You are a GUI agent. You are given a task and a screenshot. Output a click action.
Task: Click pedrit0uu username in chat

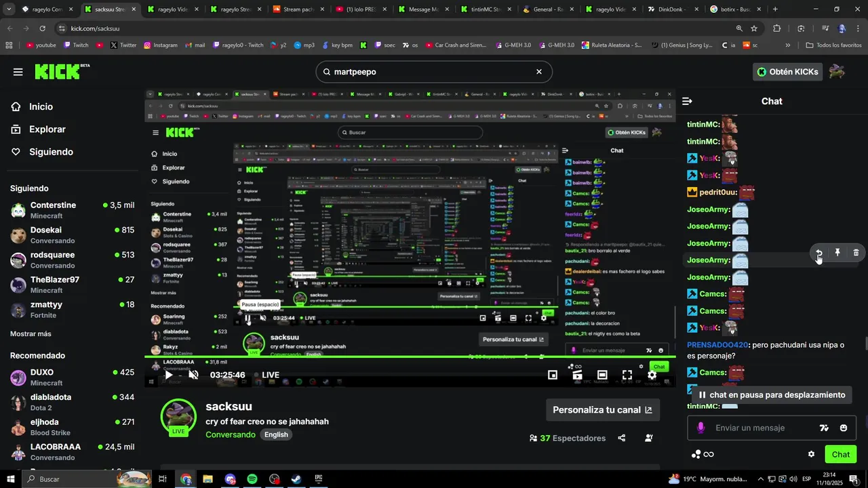[718, 192]
